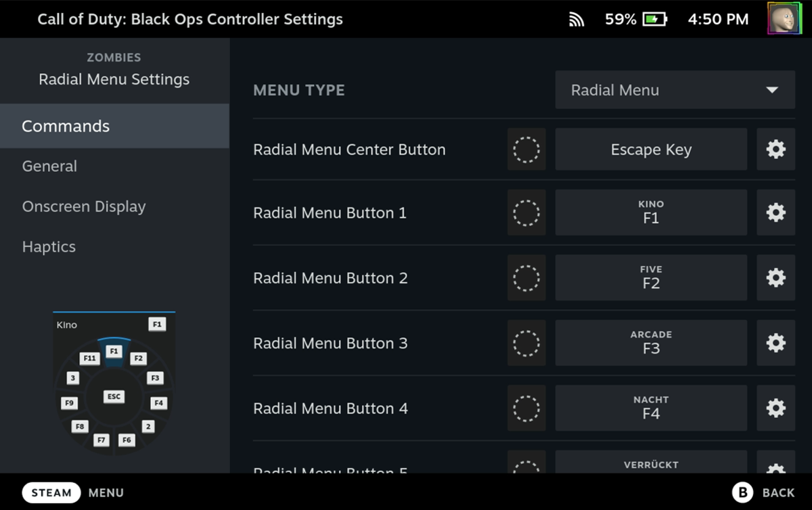The height and width of the screenshot is (510, 812).
Task: Click icon selector for Radial Menu Button 1
Action: click(526, 213)
